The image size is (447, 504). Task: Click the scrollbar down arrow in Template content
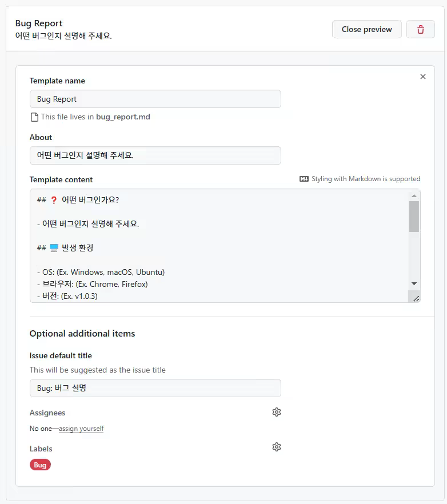click(414, 283)
